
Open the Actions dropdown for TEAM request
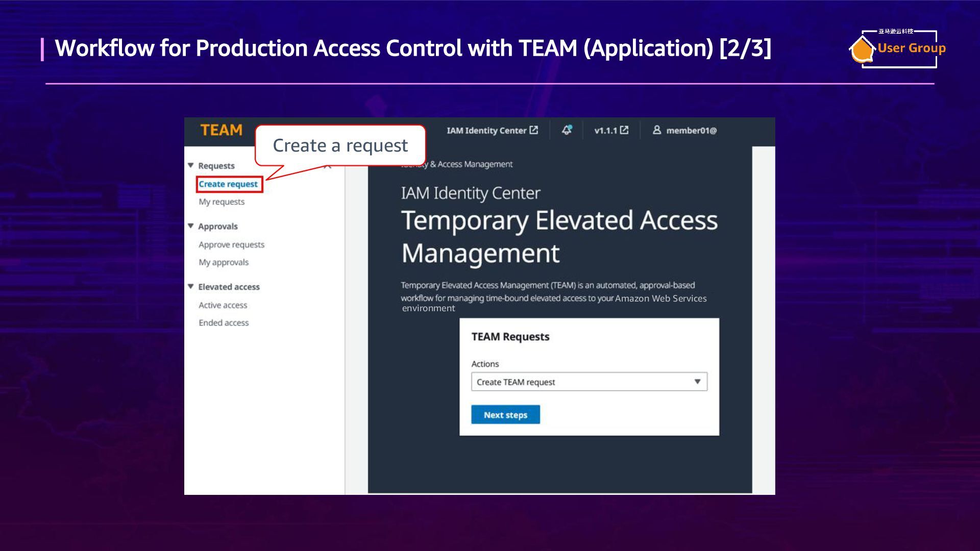589,382
